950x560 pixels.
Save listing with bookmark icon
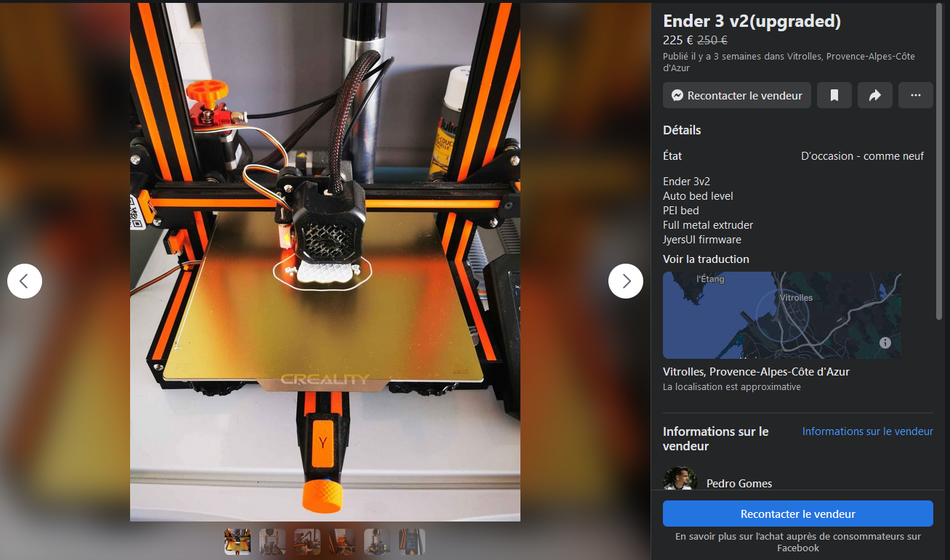point(834,95)
